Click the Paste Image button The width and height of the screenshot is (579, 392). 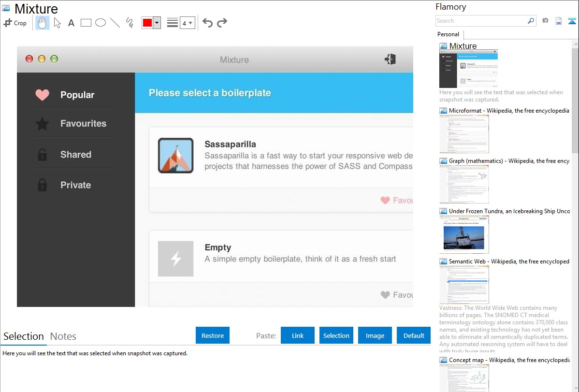(x=375, y=335)
